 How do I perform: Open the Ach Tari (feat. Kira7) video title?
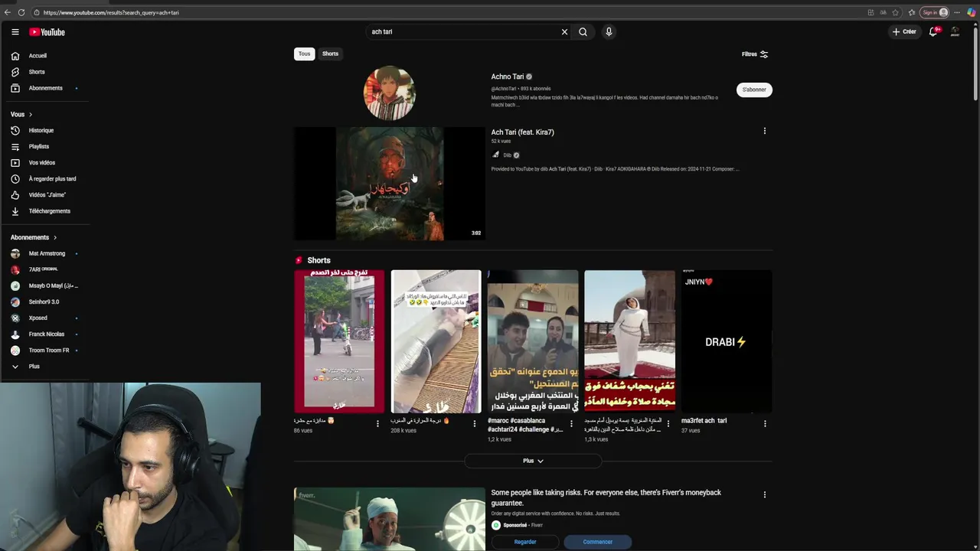pyautogui.click(x=523, y=132)
